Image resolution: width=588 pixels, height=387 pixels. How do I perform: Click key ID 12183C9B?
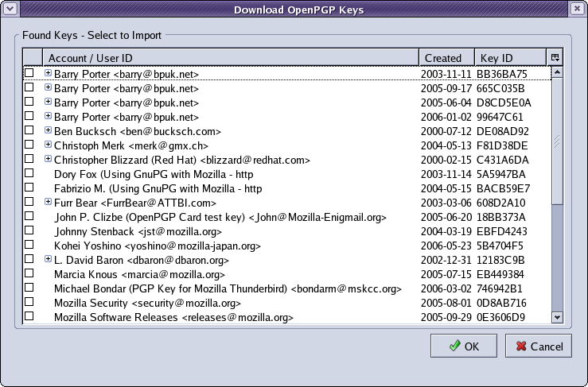pyautogui.click(x=500, y=260)
